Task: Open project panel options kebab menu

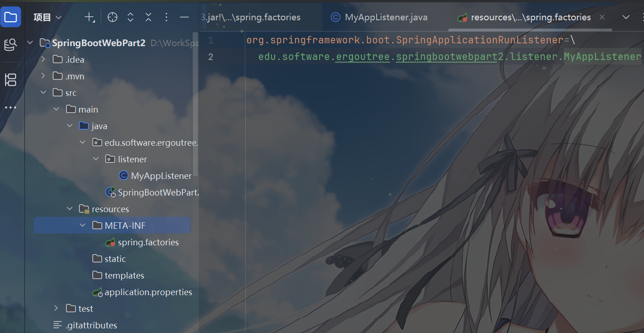Action: click(x=166, y=18)
